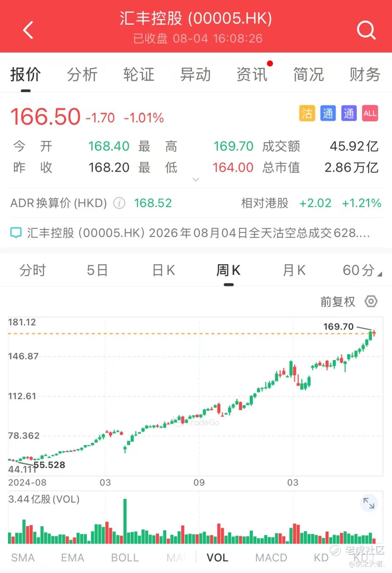Tap previous close value 168.20
Viewport: 392px width, 573px height.
coord(109,167)
